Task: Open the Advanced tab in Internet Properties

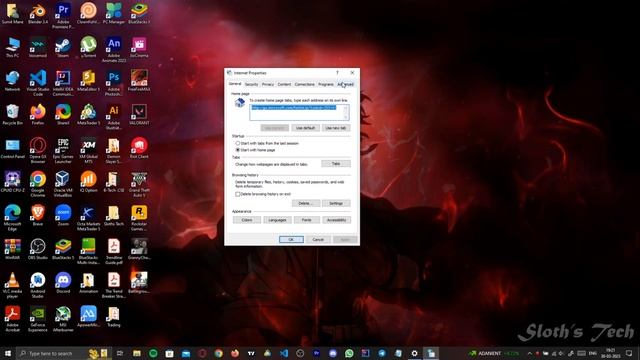Action: click(345, 84)
